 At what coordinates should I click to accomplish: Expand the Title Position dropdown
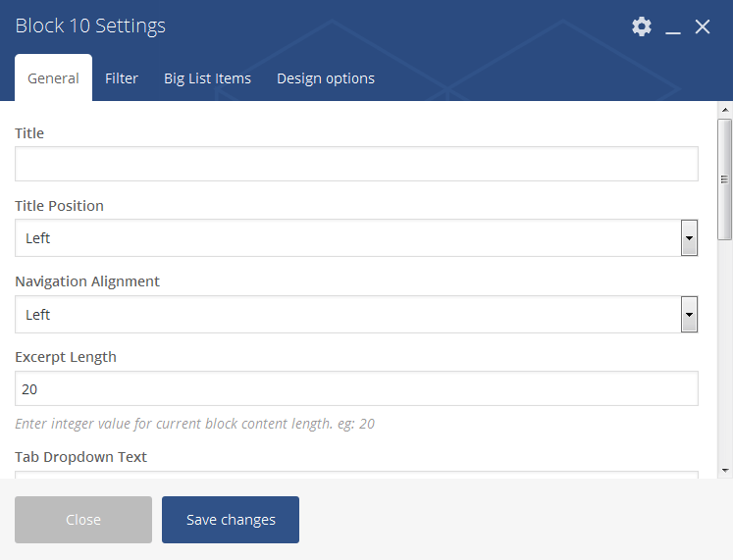tap(356, 238)
